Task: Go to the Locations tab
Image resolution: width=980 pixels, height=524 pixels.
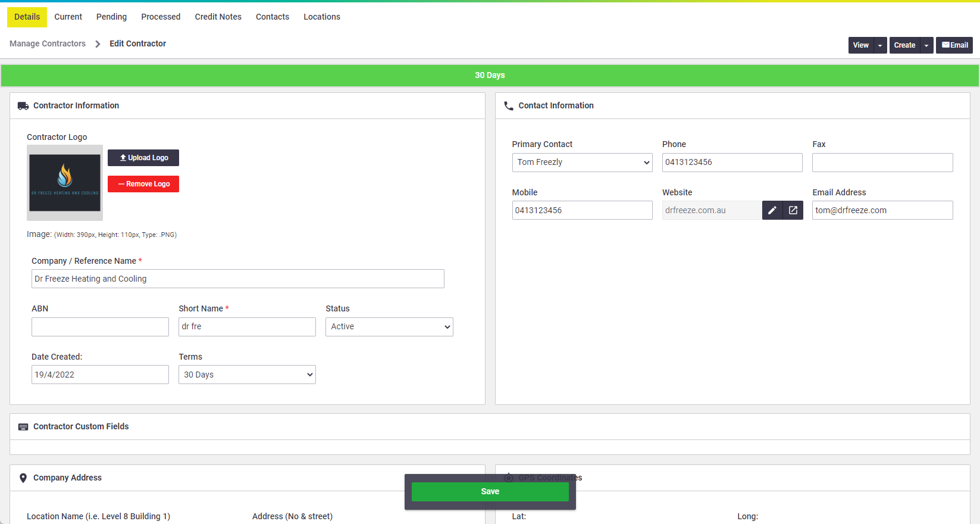Action: pos(322,17)
